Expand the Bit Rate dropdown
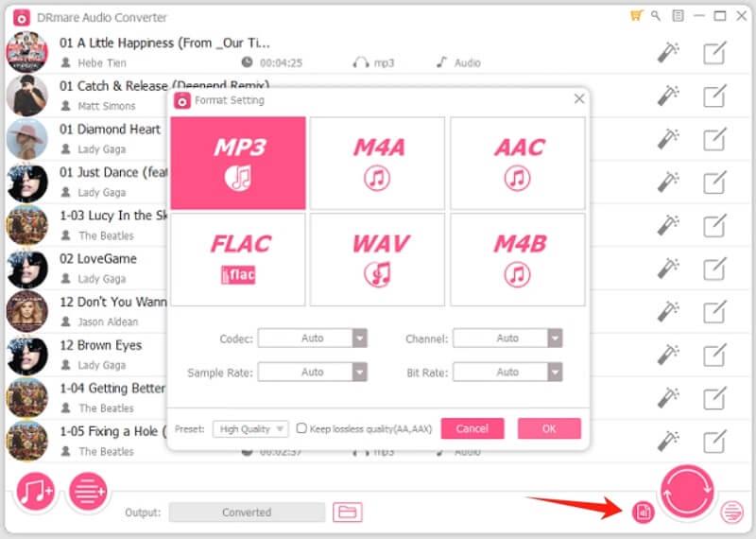Screen dimensions: 756x539 pyautogui.click(x=507, y=372)
